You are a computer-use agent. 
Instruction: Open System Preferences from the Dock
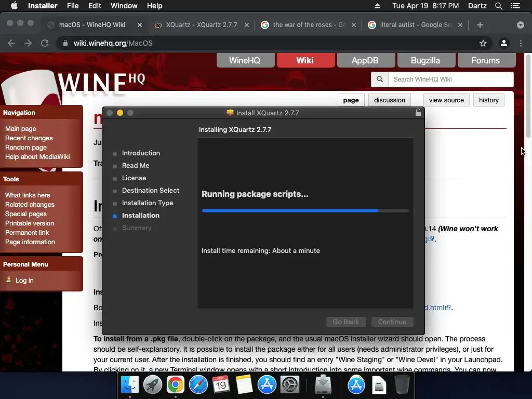[x=290, y=385]
